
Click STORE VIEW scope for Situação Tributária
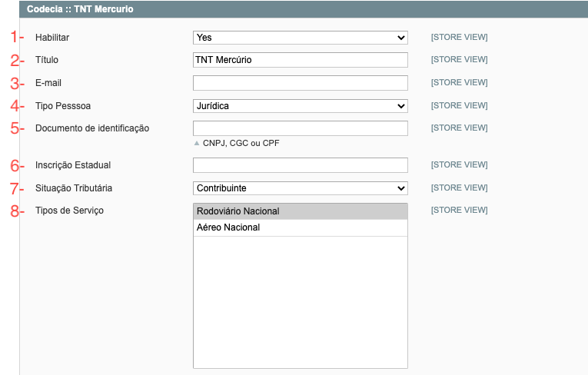(459, 188)
